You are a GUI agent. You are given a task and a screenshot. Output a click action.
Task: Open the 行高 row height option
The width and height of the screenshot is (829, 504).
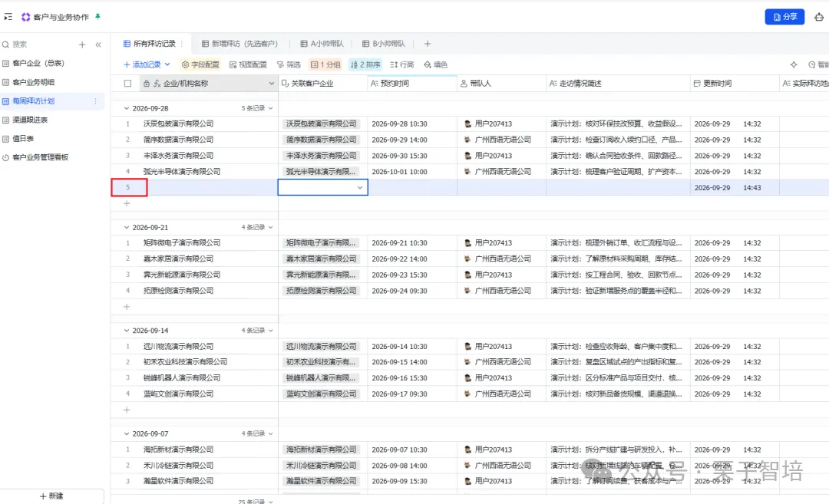point(401,64)
